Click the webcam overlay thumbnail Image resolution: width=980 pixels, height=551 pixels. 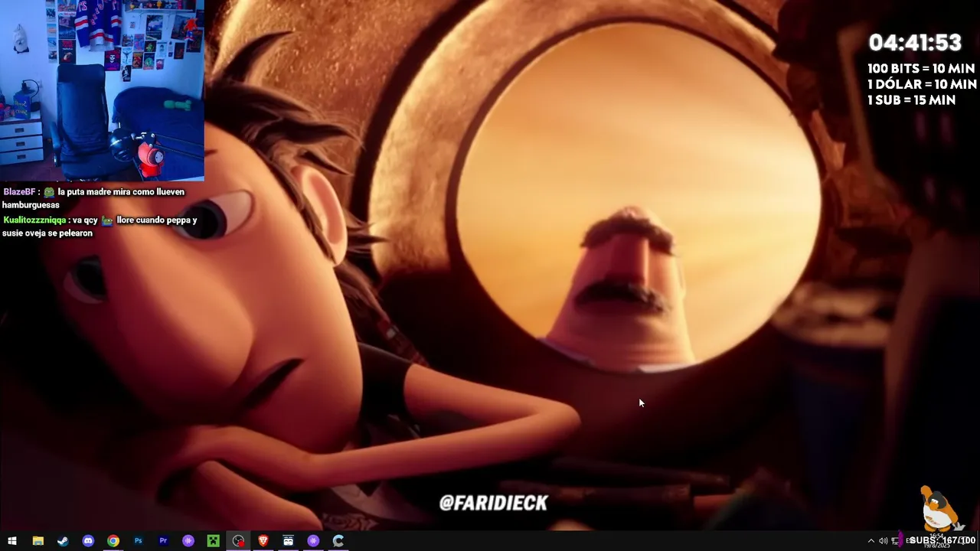tap(102, 90)
